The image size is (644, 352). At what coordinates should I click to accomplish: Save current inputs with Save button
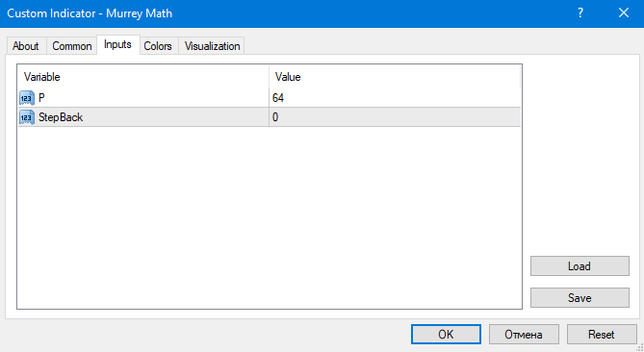(580, 298)
